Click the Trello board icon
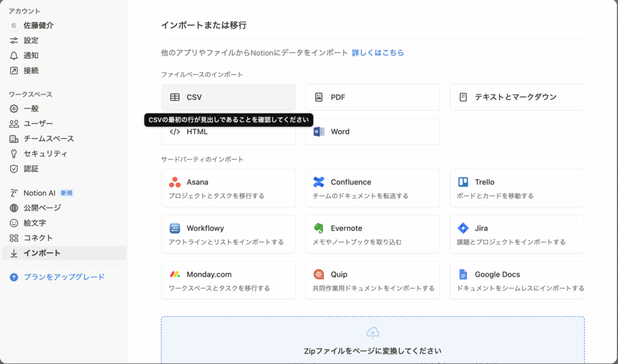 (x=463, y=182)
